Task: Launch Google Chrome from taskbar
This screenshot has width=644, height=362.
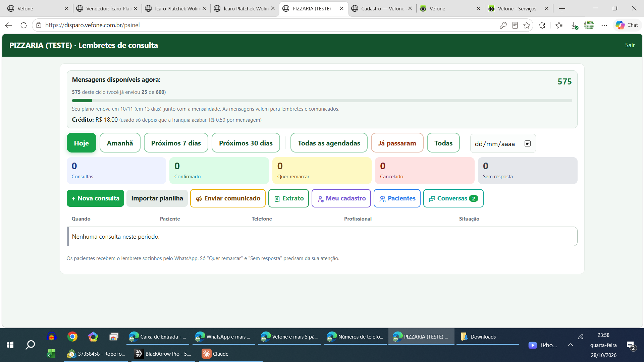Action: (72, 337)
